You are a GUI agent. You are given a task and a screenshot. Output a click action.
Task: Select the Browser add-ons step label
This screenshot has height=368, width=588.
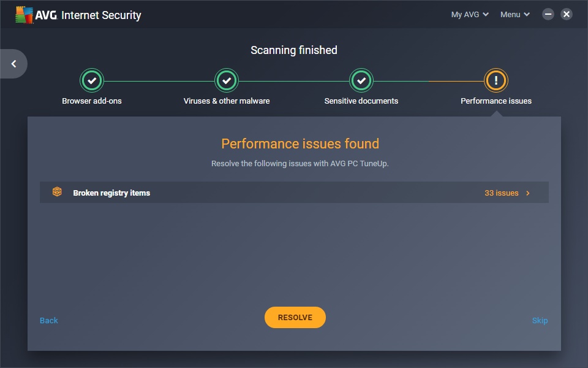click(x=92, y=101)
